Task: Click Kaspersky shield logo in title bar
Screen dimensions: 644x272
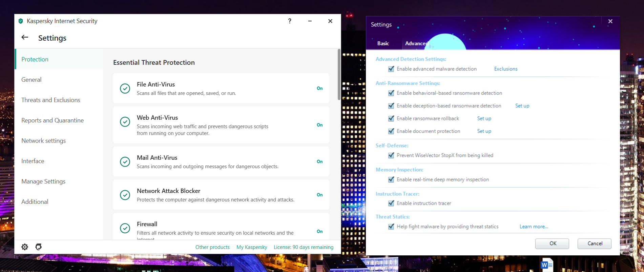Action: point(21,21)
